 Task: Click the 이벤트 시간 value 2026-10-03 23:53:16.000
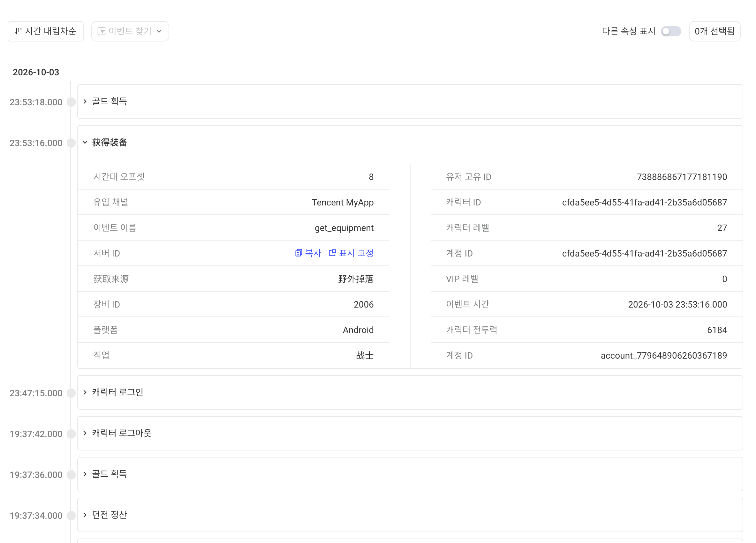677,304
